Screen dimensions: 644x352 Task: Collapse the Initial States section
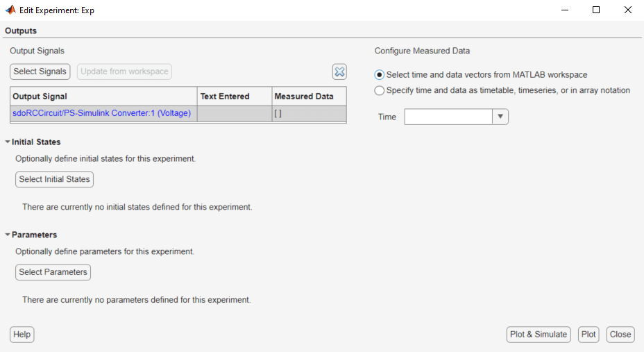point(8,142)
